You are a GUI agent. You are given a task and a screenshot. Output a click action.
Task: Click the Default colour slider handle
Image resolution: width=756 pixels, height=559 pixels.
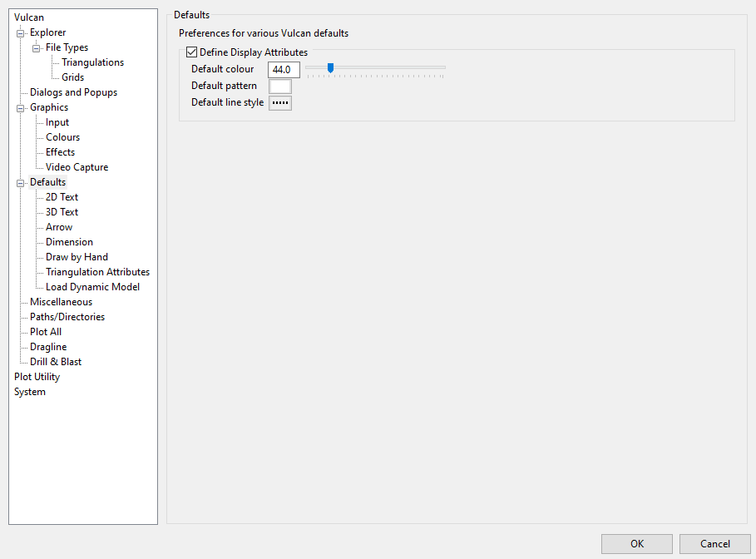pyautogui.click(x=330, y=68)
